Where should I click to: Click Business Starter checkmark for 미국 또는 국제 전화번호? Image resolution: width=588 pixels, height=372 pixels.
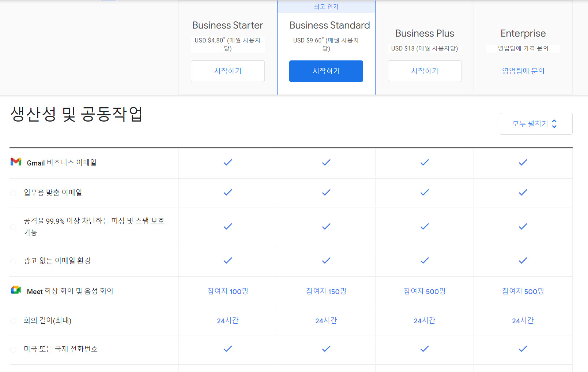pos(228,349)
